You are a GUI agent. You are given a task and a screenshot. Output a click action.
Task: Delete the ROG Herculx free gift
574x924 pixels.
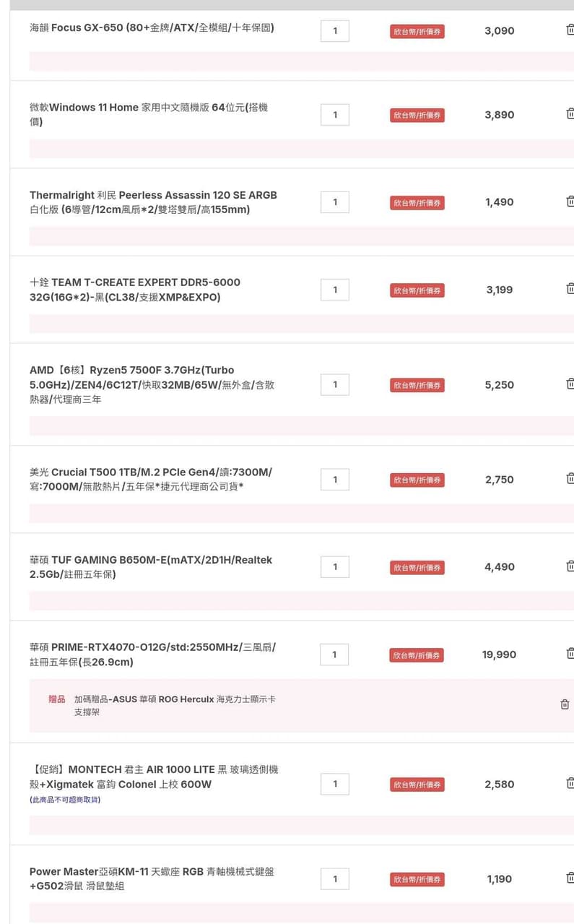point(565,704)
